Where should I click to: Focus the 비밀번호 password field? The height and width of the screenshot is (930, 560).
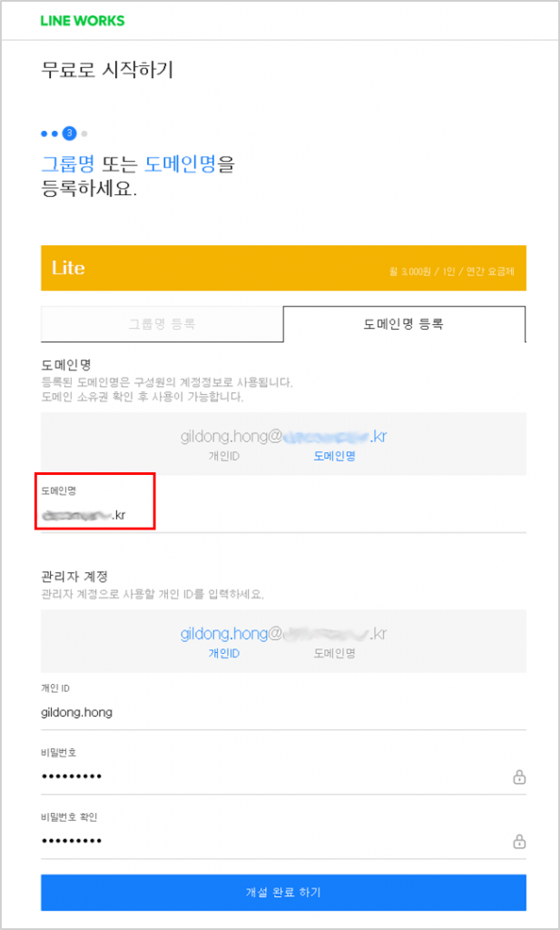click(x=283, y=777)
